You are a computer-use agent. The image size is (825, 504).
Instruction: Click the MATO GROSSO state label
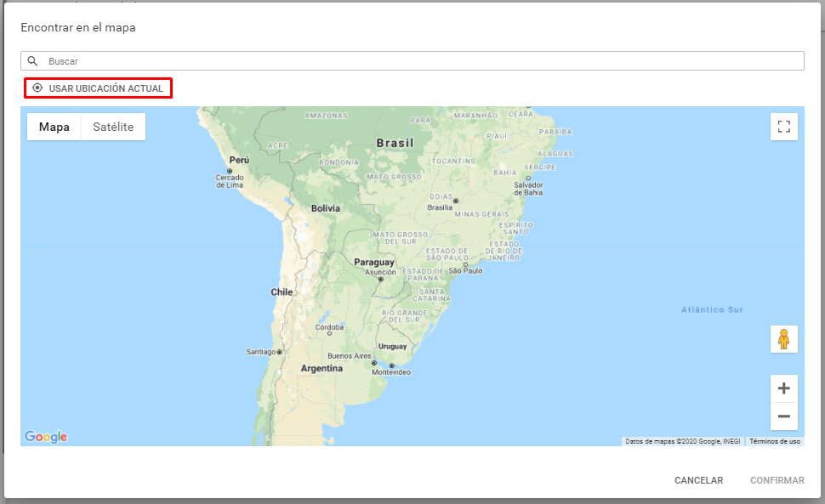pos(394,177)
